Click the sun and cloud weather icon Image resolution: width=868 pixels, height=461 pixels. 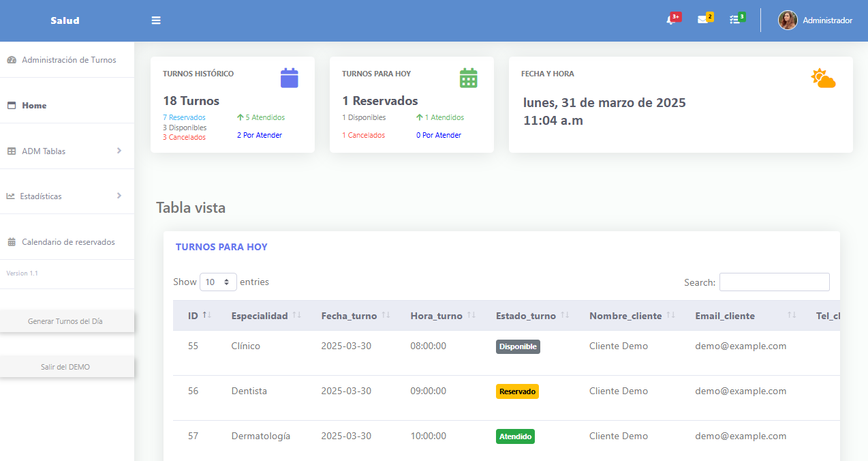pyautogui.click(x=823, y=78)
